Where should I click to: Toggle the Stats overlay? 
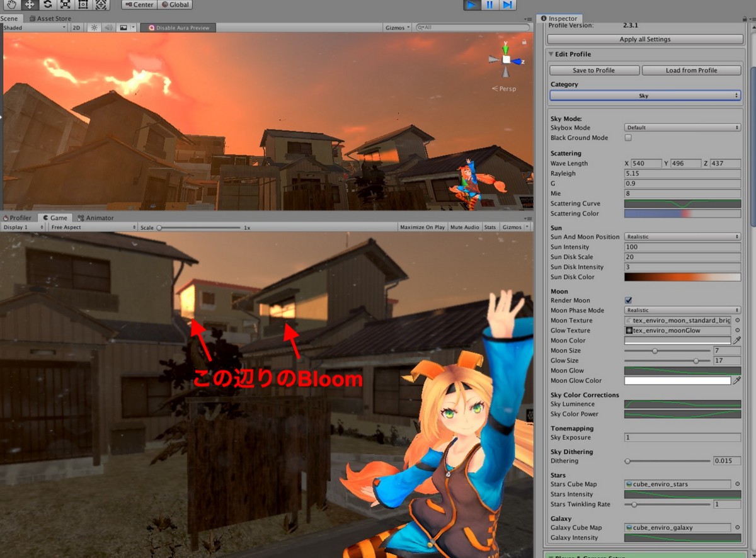(x=490, y=227)
